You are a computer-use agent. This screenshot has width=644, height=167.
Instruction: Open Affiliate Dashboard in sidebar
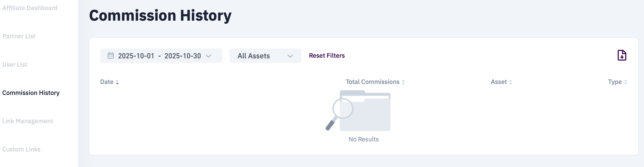pyautogui.click(x=30, y=8)
